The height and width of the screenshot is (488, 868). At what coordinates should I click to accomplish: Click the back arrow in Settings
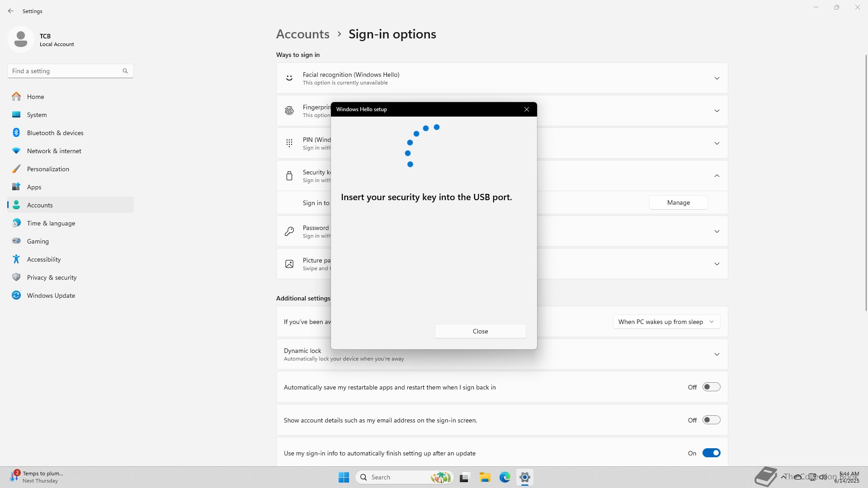[x=11, y=11]
